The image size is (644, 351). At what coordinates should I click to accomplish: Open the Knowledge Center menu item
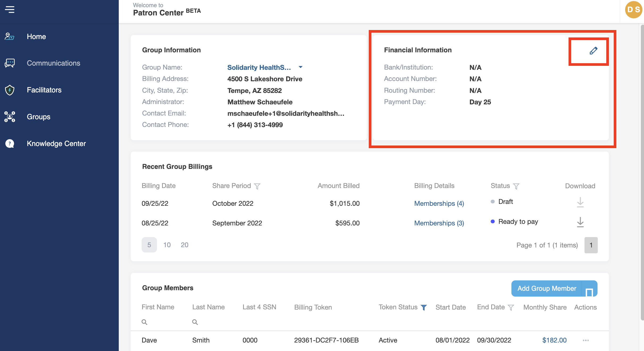click(56, 144)
